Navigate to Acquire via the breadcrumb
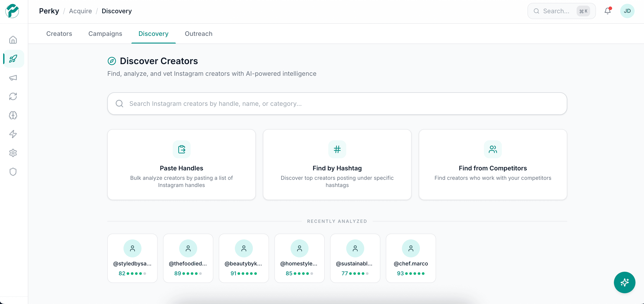The width and height of the screenshot is (644, 304). [x=80, y=11]
